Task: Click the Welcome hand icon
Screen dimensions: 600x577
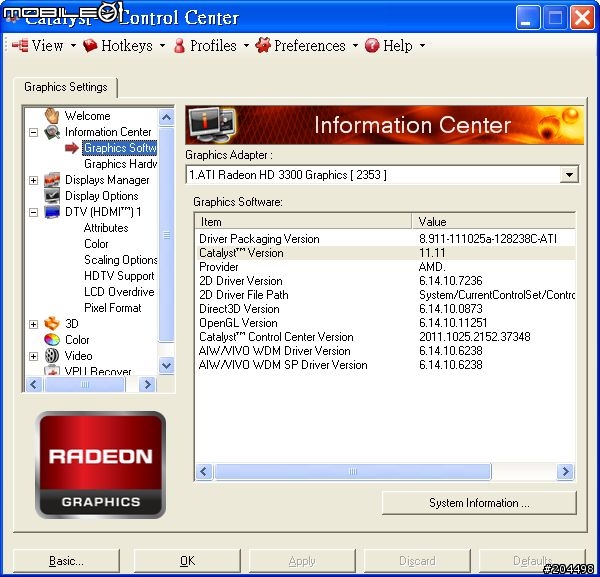Action: (52, 116)
